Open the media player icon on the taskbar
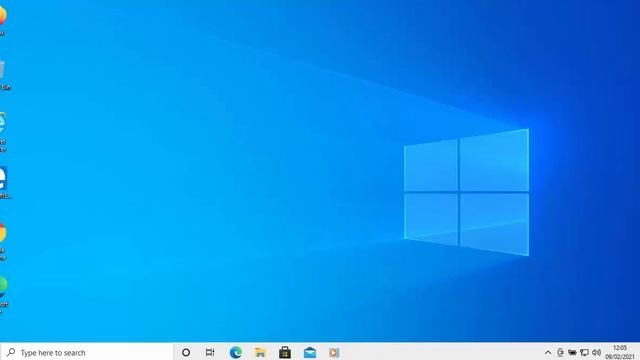This screenshot has height=360, width=640. pos(334,352)
